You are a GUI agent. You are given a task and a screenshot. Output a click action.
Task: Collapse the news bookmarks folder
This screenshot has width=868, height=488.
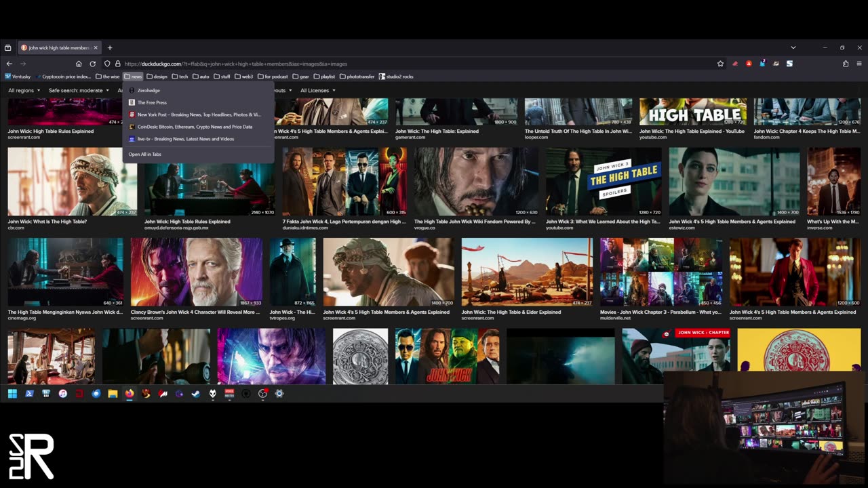[133, 77]
